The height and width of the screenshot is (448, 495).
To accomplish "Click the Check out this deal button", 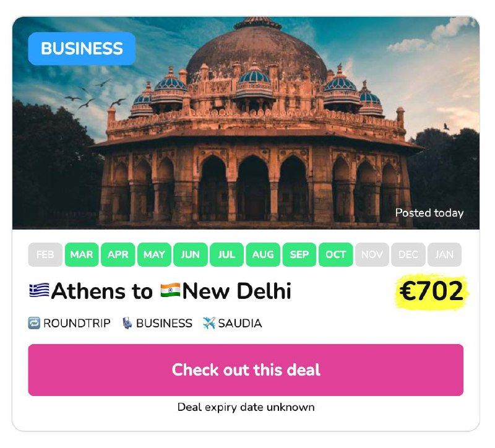I will pyautogui.click(x=246, y=369).
